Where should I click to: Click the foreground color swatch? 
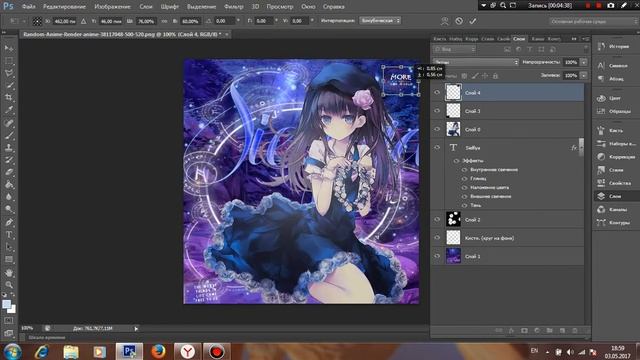coord(6,304)
